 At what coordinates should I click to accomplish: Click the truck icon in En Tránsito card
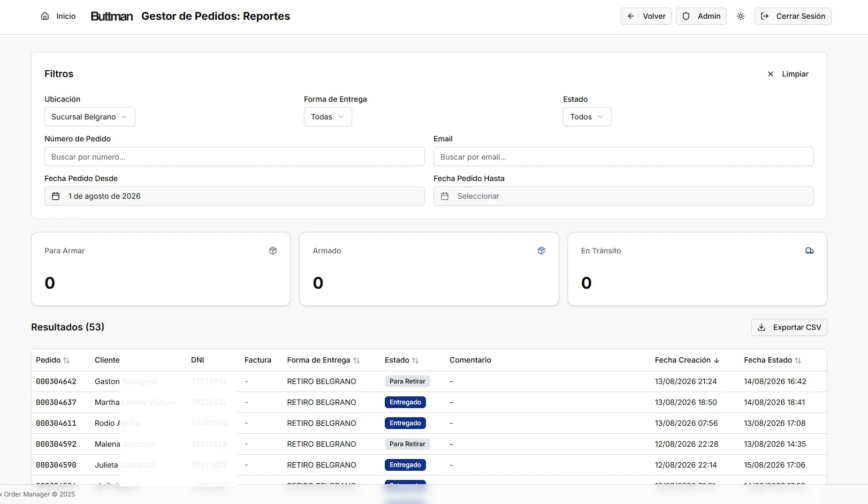(x=810, y=251)
